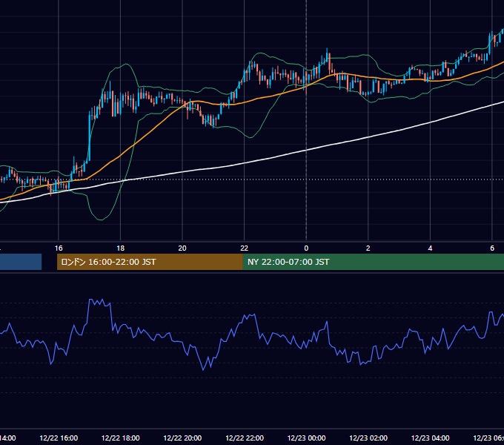The height and width of the screenshot is (445, 504).
Task: Click the 6 hour axis label
Action: tap(492, 248)
